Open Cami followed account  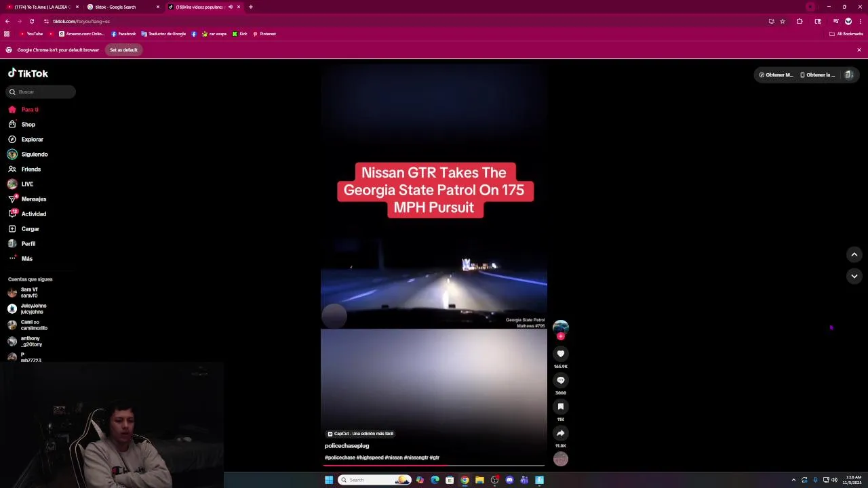point(27,325)
